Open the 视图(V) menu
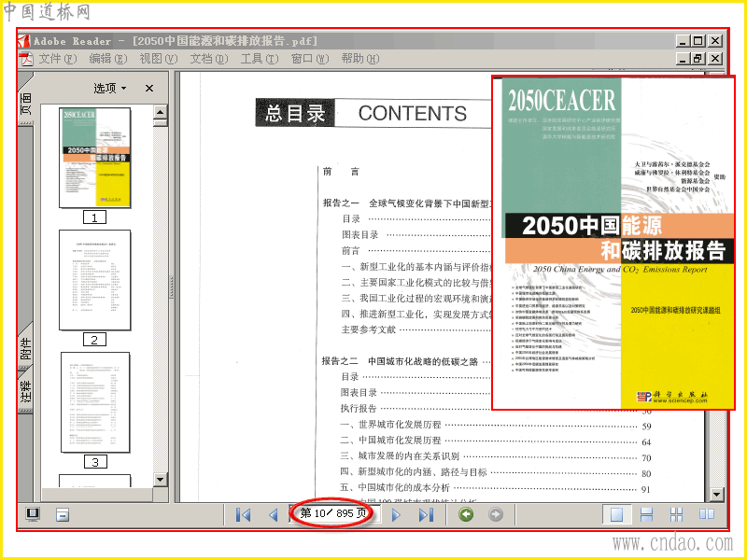 click(x=159, y=59)
